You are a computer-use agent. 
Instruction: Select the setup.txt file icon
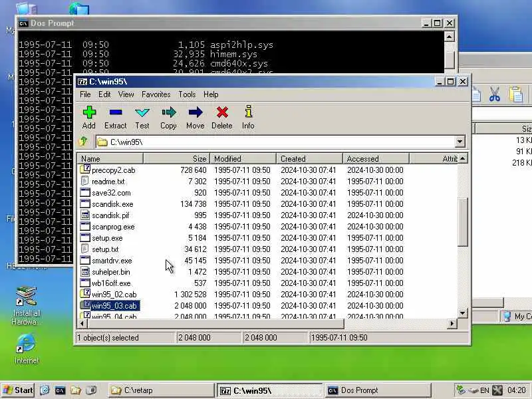pos(85,249)
